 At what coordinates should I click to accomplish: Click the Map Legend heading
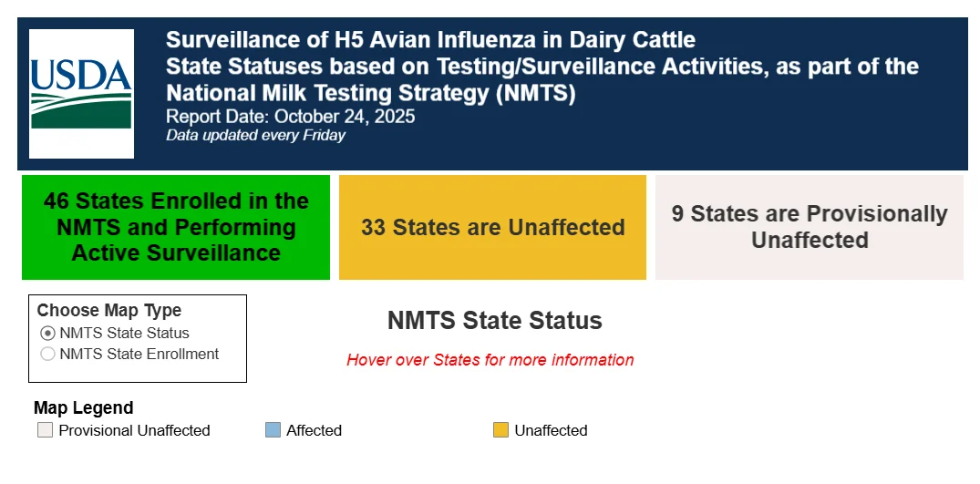tap(84, 407)
